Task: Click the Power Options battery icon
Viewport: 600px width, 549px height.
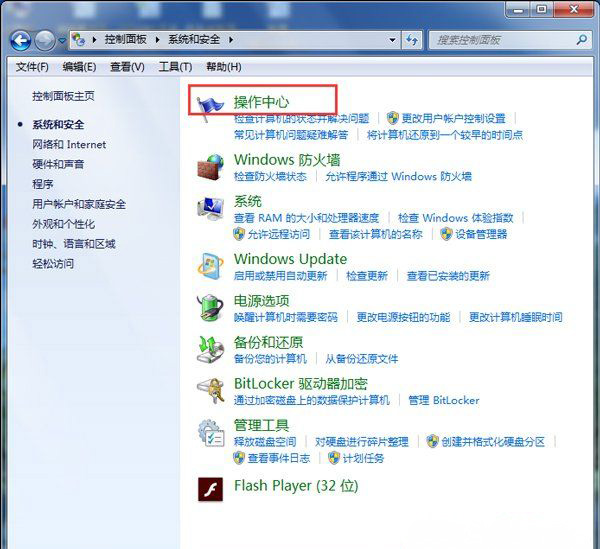Action: point(210,307)
